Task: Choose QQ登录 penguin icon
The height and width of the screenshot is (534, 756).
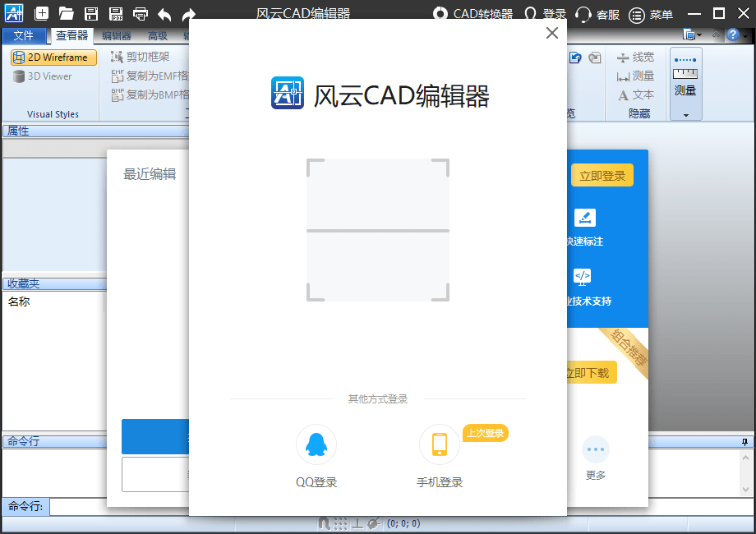Action: point(316,444)
